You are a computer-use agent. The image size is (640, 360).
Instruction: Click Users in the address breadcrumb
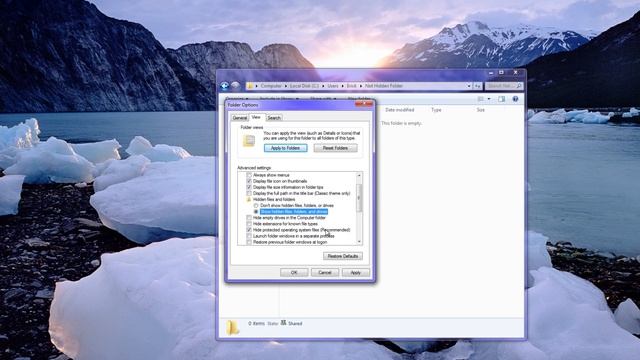pos(333,86)
